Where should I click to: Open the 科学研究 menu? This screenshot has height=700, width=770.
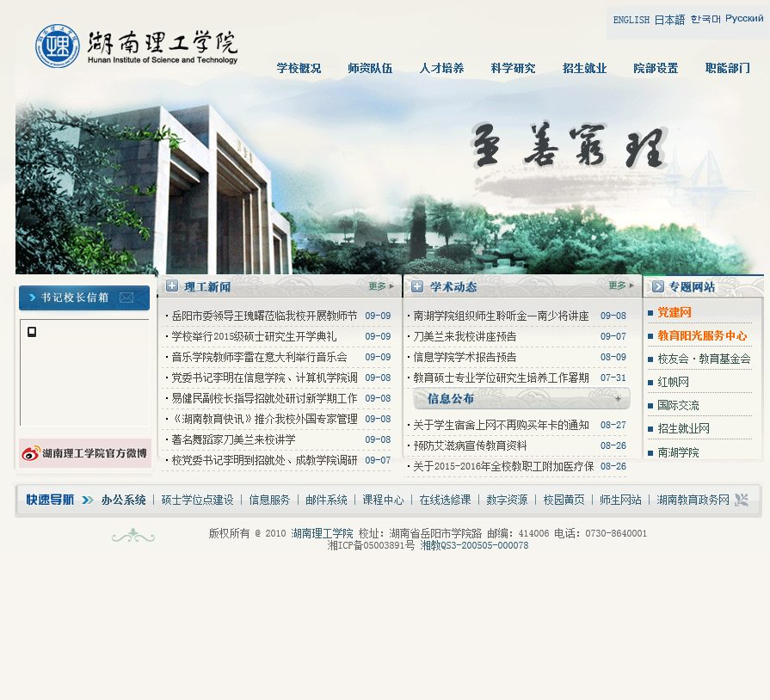(513, 68)
